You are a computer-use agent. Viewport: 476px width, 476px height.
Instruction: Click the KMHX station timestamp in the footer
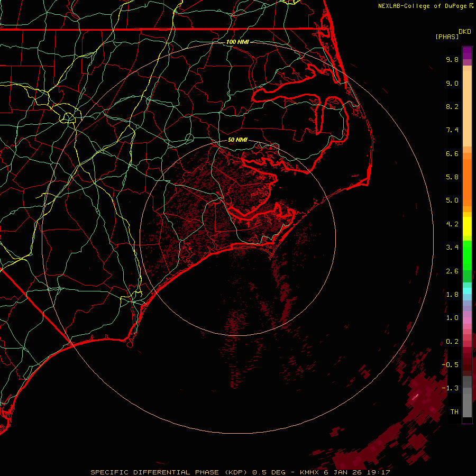click(346, 472)
